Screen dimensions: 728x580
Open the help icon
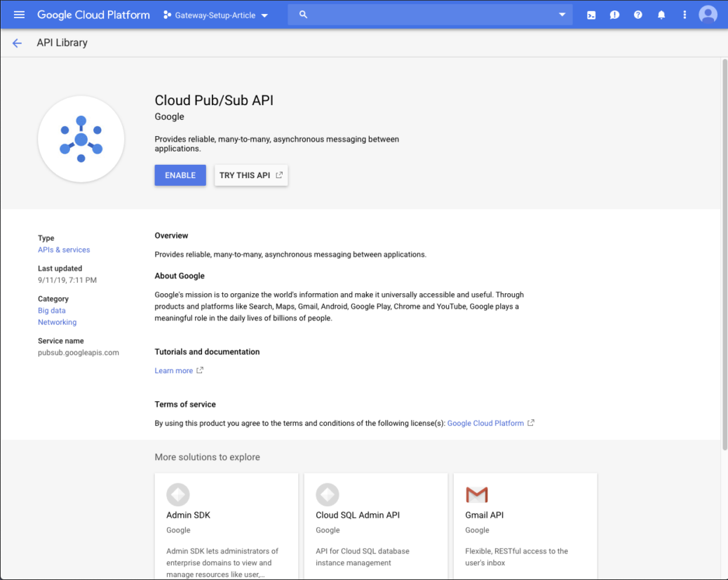tap(638, 14)
